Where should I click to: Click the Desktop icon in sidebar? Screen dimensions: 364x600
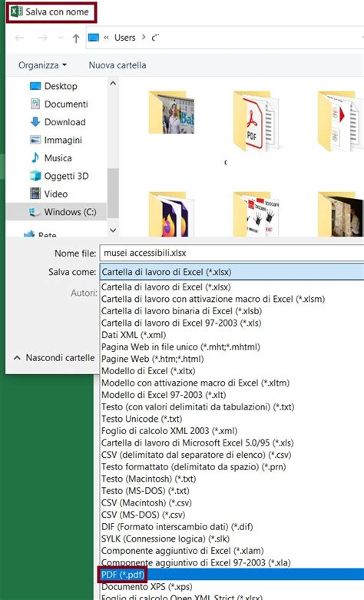click(35, 86)
